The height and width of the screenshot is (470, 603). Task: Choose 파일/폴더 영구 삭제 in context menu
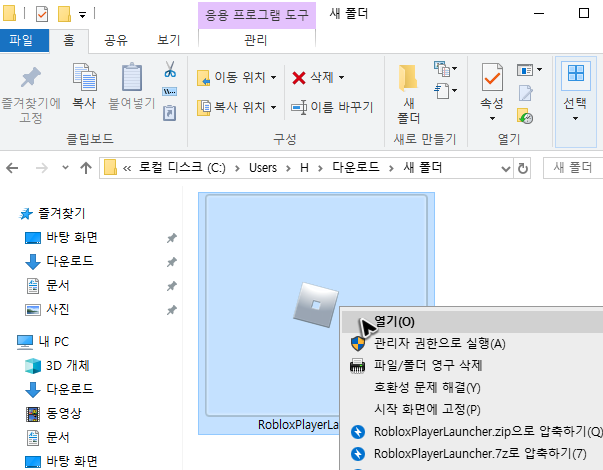[472, 365]
